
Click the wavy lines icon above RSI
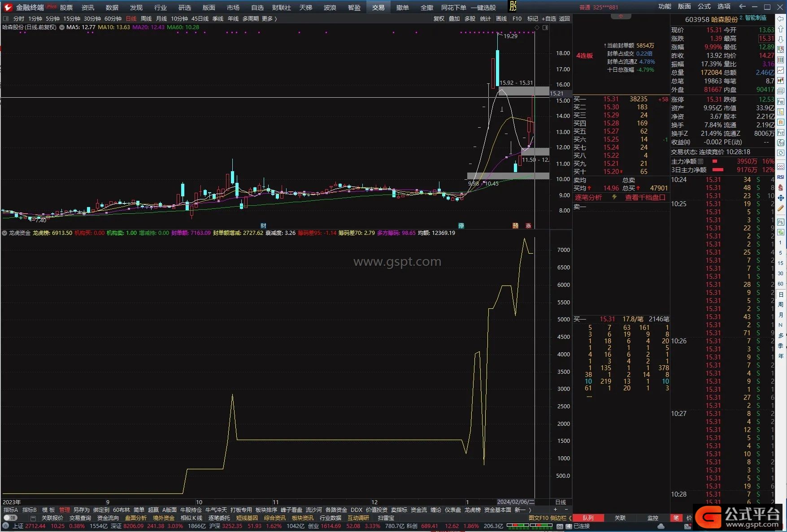point(781,167)
